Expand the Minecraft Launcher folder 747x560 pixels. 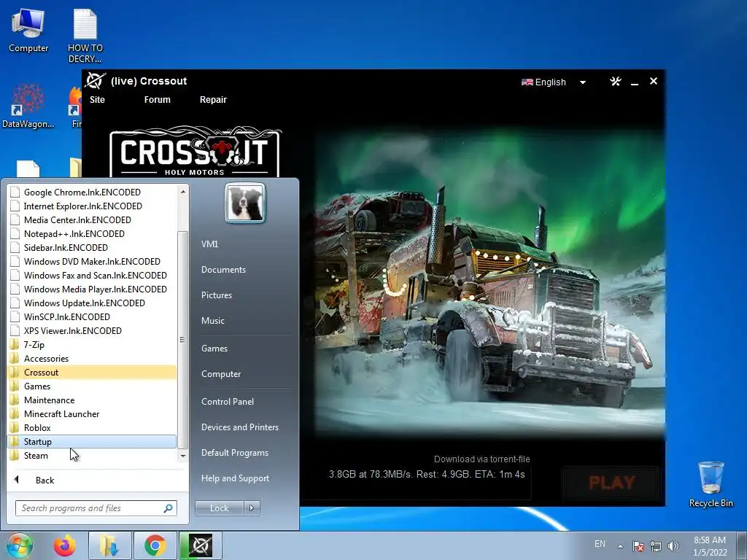92,413
